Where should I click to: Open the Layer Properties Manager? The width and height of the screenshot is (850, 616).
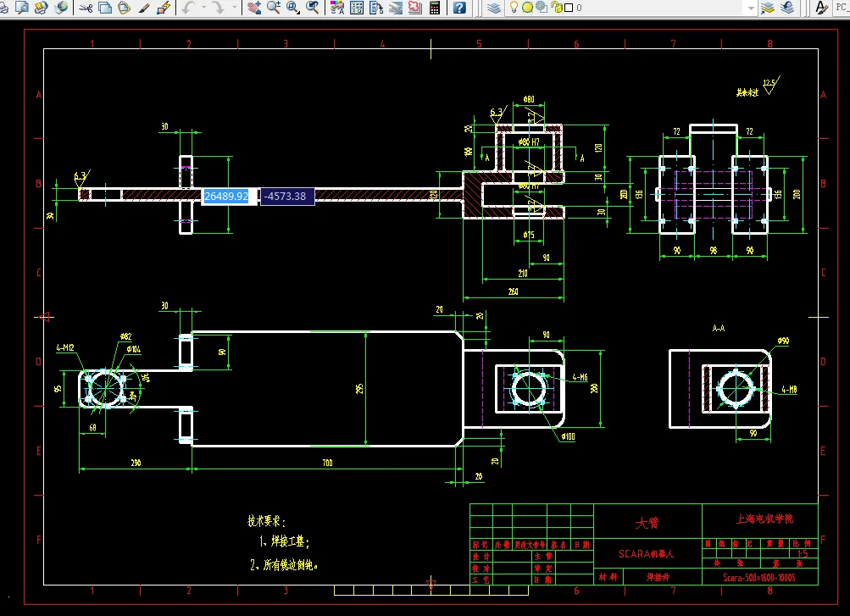(494, 8)
